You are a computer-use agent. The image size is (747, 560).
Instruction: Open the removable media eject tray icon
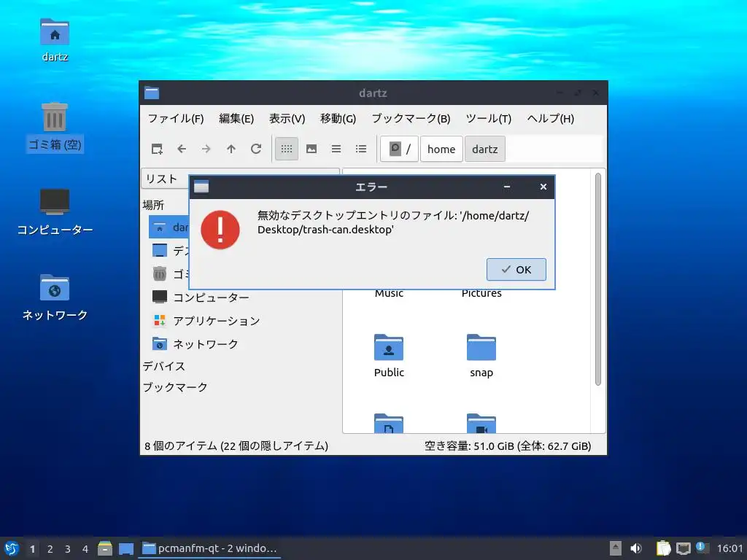pyautogui.click(x=616, y=548)
